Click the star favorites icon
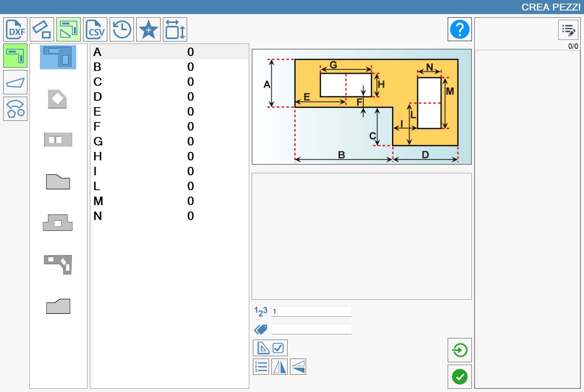The height and width of the screenshot is (392, 584). click(148, 29)
